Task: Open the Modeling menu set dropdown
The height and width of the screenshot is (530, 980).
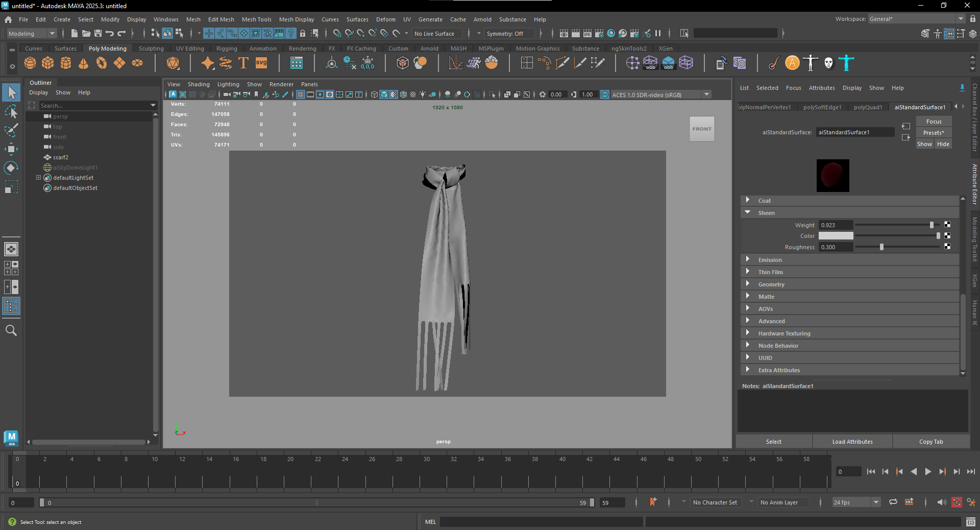Action: (32, 34)
